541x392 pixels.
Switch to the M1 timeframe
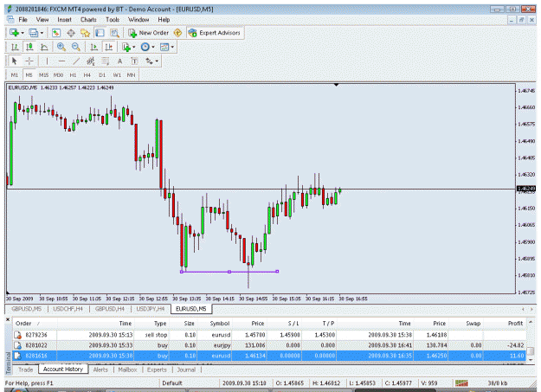15,75
